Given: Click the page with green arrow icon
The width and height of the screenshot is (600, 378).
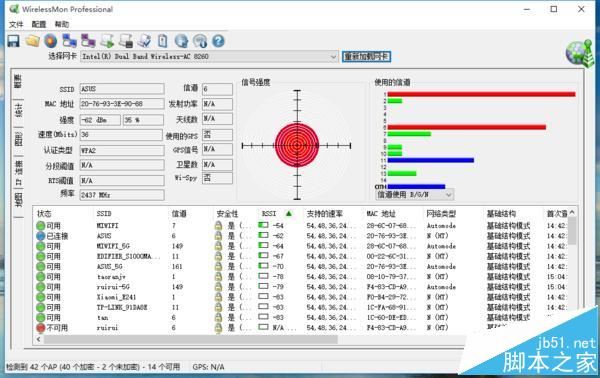Looking at the screenshot, I should click(x=107, y=41).
